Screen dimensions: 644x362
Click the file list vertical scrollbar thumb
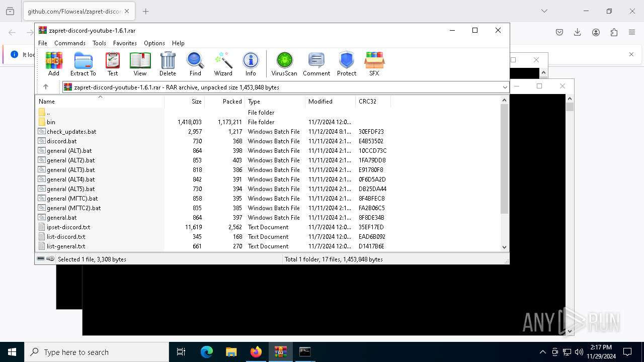click(x=505, y=159)
